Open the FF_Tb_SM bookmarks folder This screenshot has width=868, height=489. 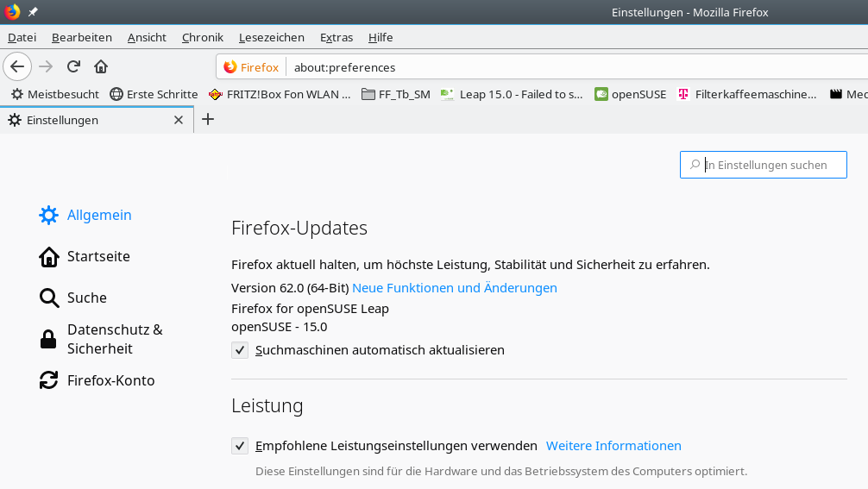tap(396, 94)
